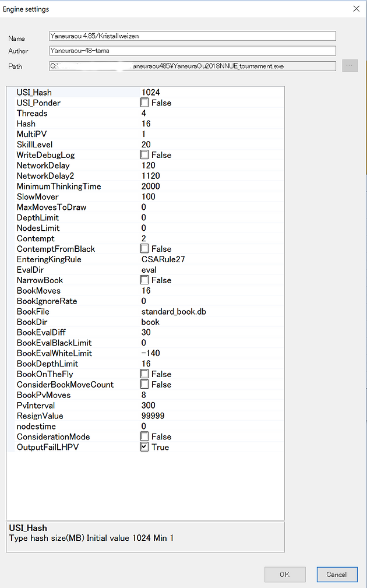The width and height of the screenshot is (367, 588).
Task: Click the SkillLevel value 20
Action: 146,145
